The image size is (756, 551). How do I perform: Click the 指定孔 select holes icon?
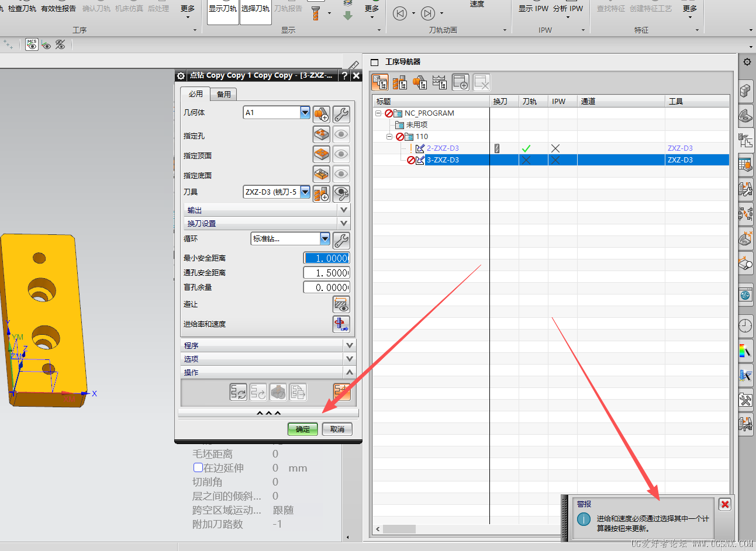coord(322,134)
